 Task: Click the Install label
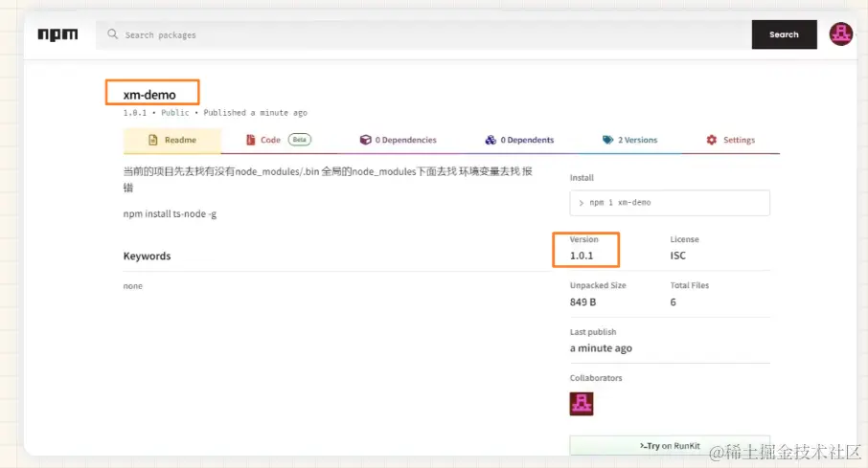tap(582, 178)
